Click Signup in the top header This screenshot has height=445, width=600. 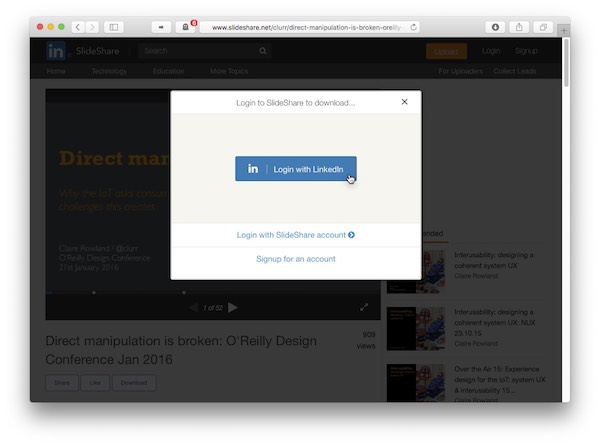tap(526, 51)
